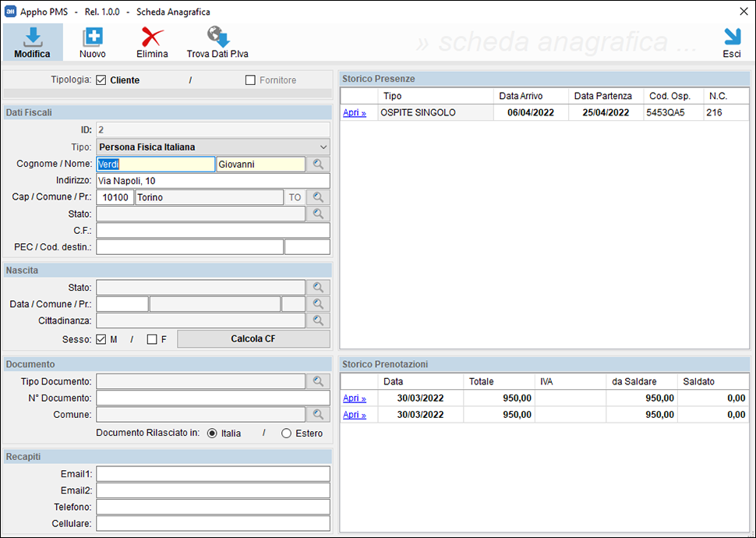
Task: Open Cap / Comune lookup magnifier
Action: tap(318, 196)
